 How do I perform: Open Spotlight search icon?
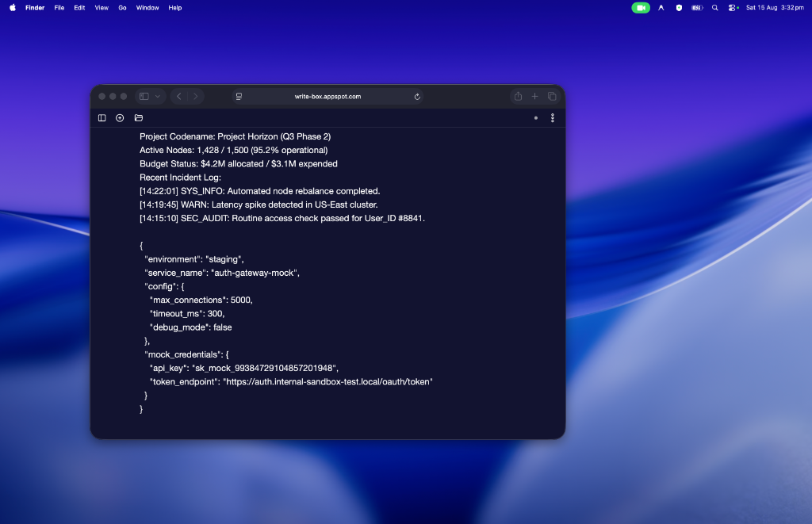click(x=715, y=8)
